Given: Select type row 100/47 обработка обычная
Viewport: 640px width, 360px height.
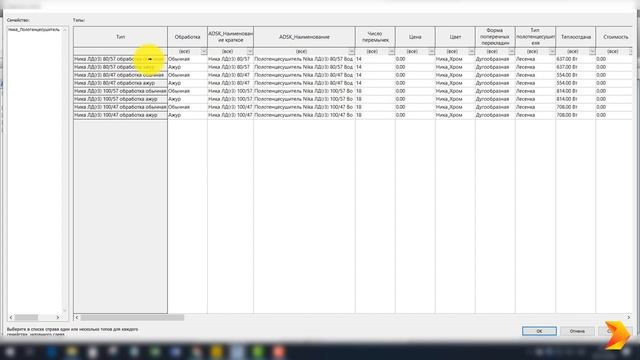Looking at the screenshot, I should (x=120, y=107).
